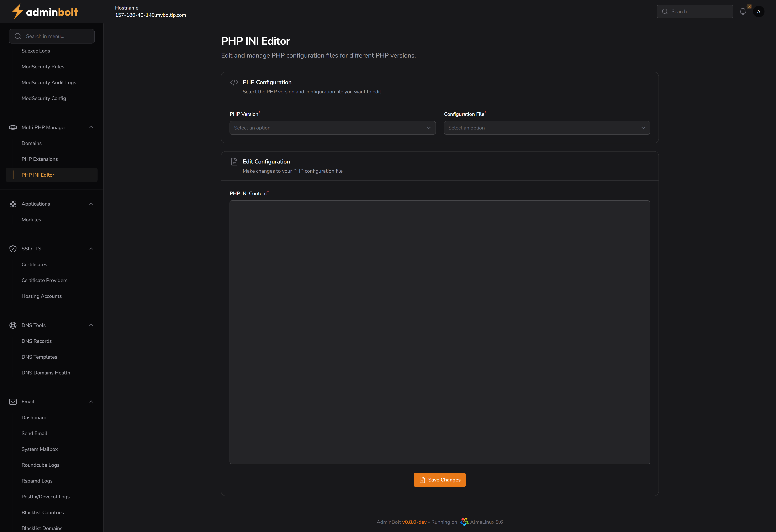Image resolution: width=776 pixels, height=532 pixels.
Task: Click the AdminBolt lightning bolt logo
Action: 17,11
